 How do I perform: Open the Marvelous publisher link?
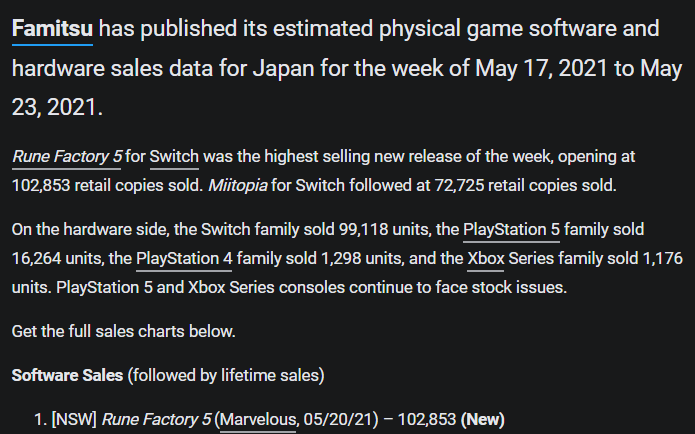coord(258,419)
